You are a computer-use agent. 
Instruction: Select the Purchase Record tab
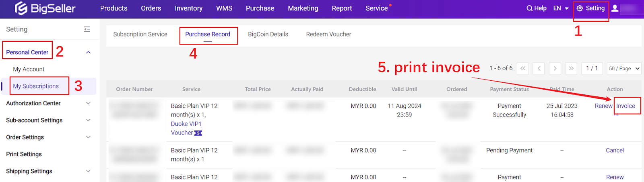click(x=208, y=35)
